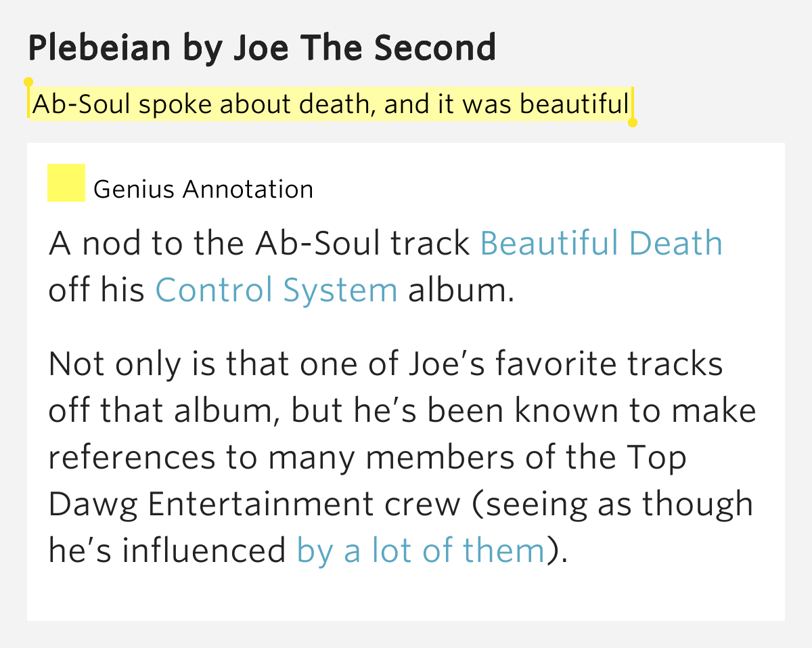Click 'Joe The Second' in the heading
The image size is (812, 648).
click(364, 47)
